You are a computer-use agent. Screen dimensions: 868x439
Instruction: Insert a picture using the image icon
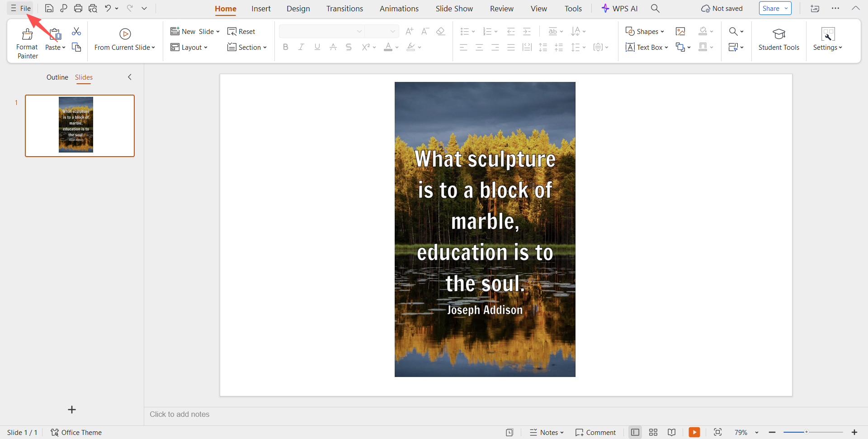point(680,31)
